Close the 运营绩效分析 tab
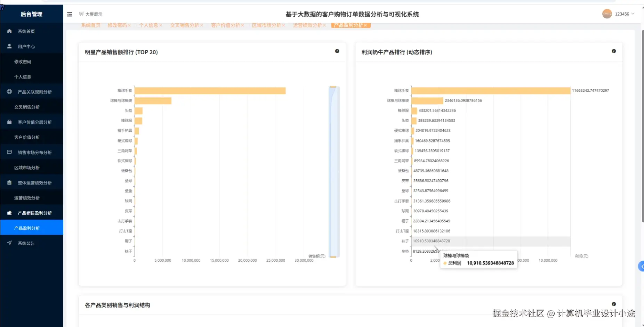The width and height of the screenshot is (644, 327). [324, 25]
